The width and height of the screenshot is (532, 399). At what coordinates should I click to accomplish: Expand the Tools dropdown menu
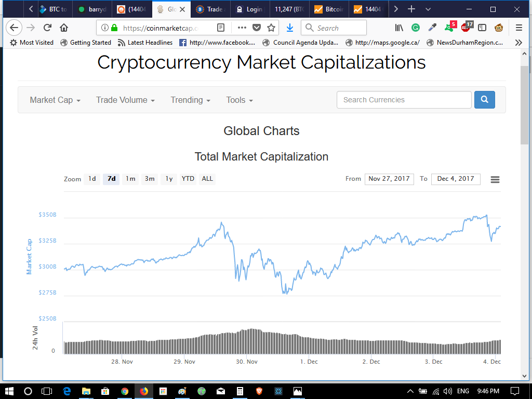tap(240, 100)
